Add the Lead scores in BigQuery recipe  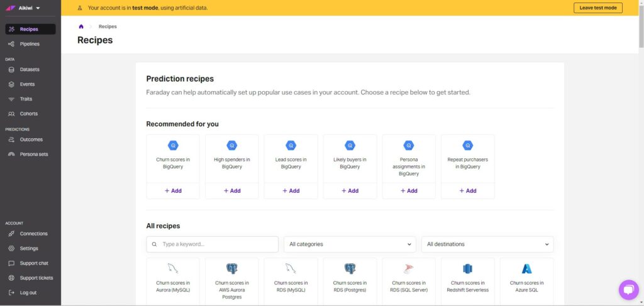pos(291,190)
